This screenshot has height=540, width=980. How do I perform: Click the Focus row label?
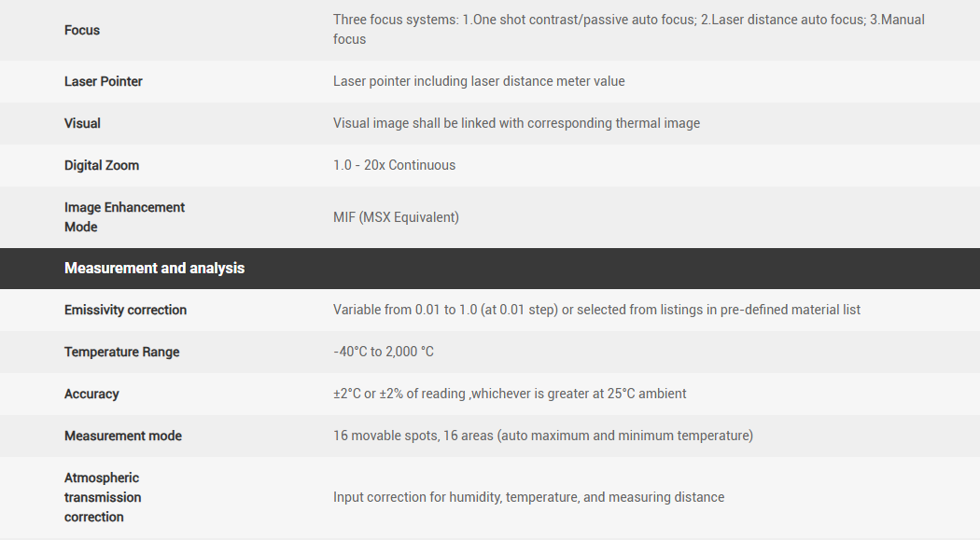point(82,30)
